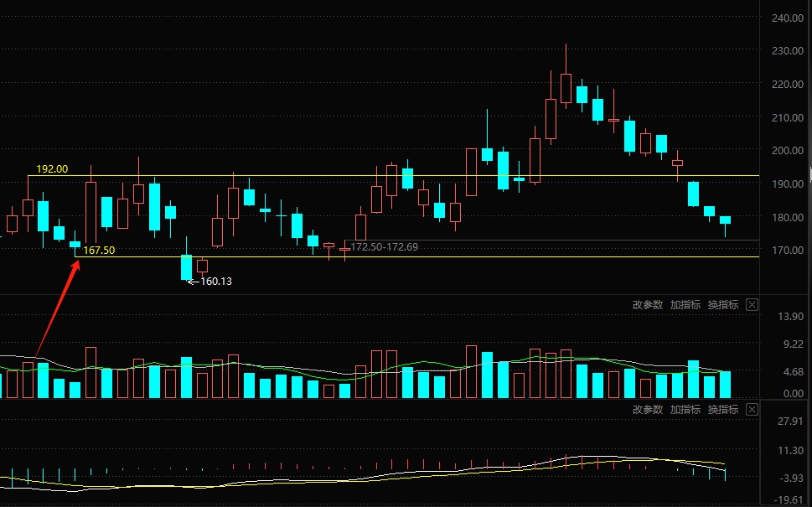Image resolution: width=812 pixels, height=507 pixels.
Task: Click the -3.93 MACD axis value
Action: pyautogui.click(x=792, y=478)
